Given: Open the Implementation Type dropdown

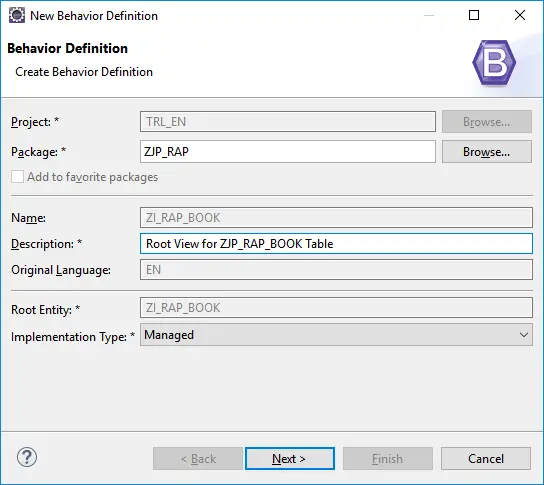Looking at the screenshot, I should click(x=336, y=335).
